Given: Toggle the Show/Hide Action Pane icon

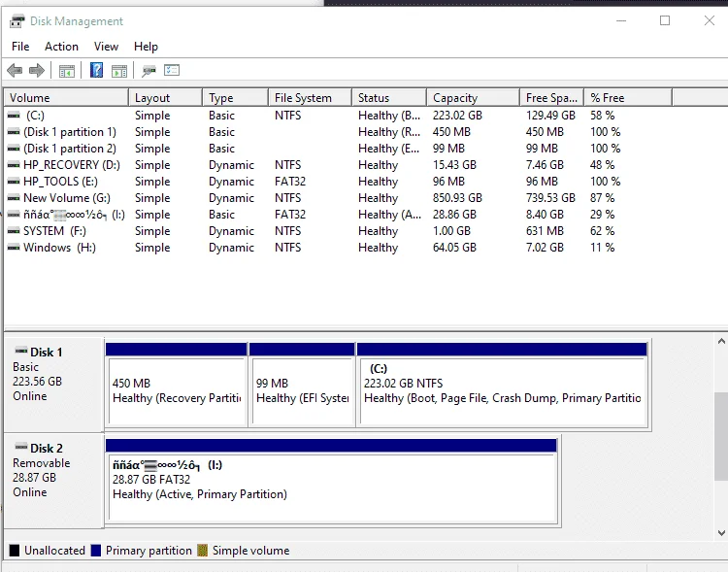Looking at the screenshot, I should tap(119, 71).
